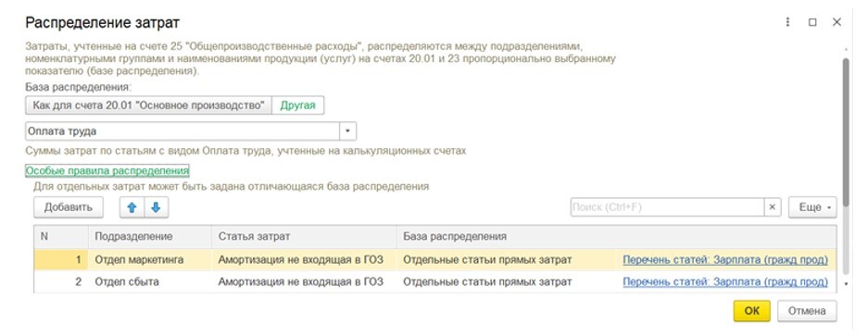This screenshot has width=868, height=336.
Task: Open the Перечень статей link for Отдел маркетинга
Action: (725, 259)
